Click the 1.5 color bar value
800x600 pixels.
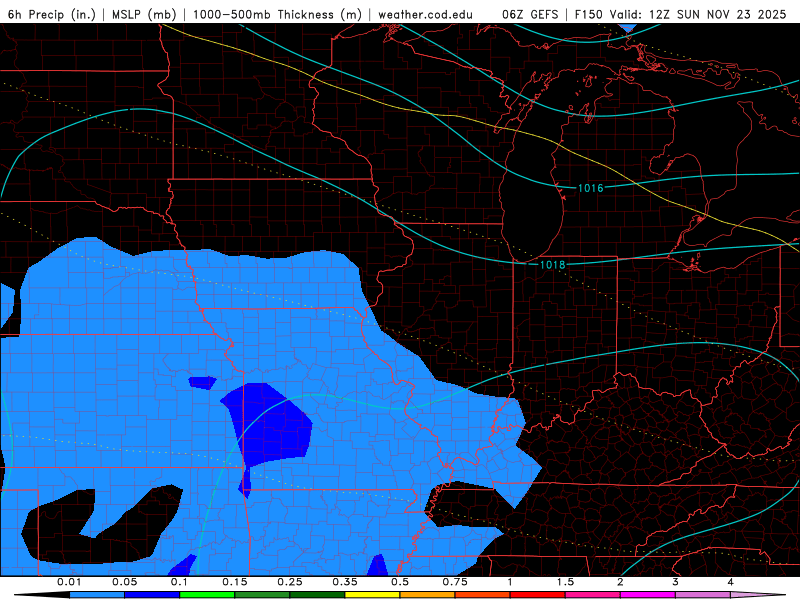click(x=565, y=582)
